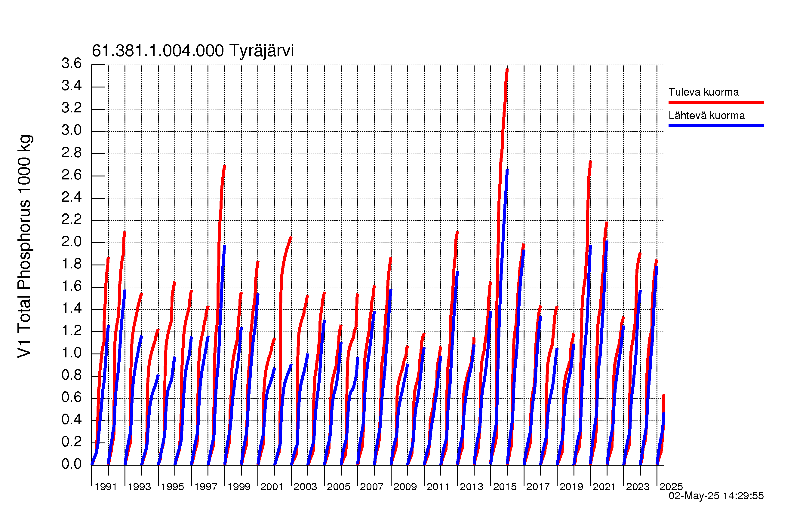Click the x-axis year label 2025
The height and width of the screenshot is (511, 812).
click(671, 487)
